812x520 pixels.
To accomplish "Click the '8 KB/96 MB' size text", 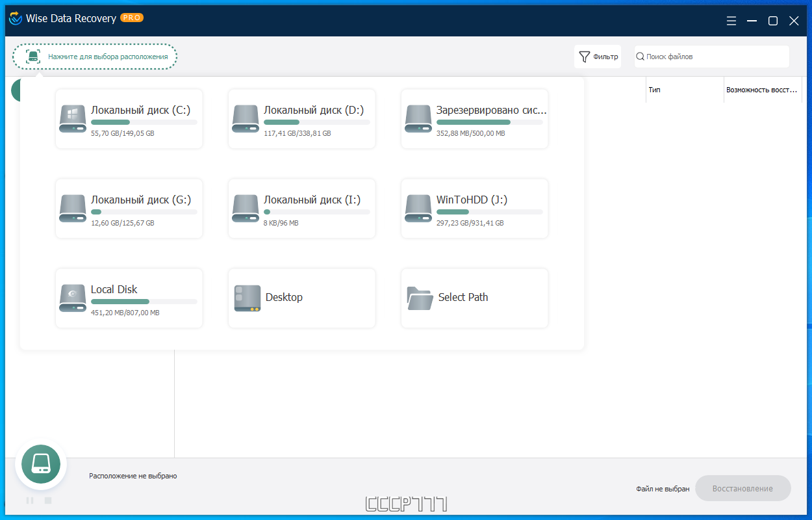I will (281, 223).
